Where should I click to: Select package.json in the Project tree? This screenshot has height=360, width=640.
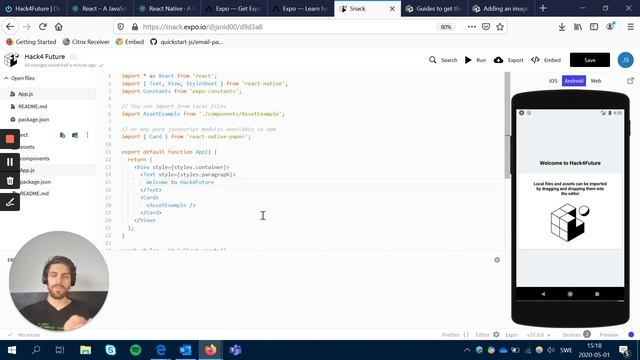(35, 182)
